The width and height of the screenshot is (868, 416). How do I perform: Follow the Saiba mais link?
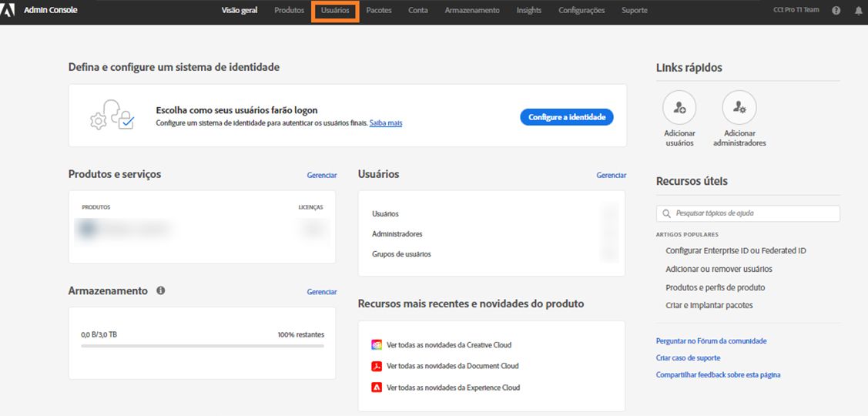click(386, 123)
